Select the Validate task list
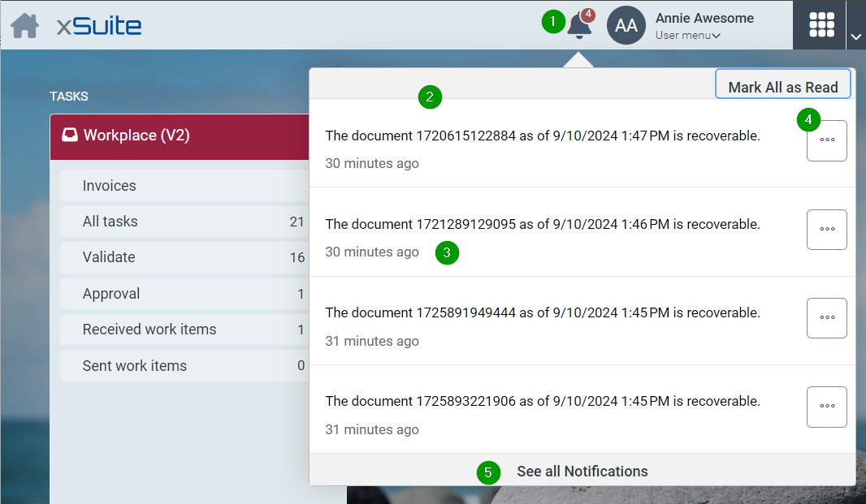This screenshot has width=866, height=504. point(109,257)
